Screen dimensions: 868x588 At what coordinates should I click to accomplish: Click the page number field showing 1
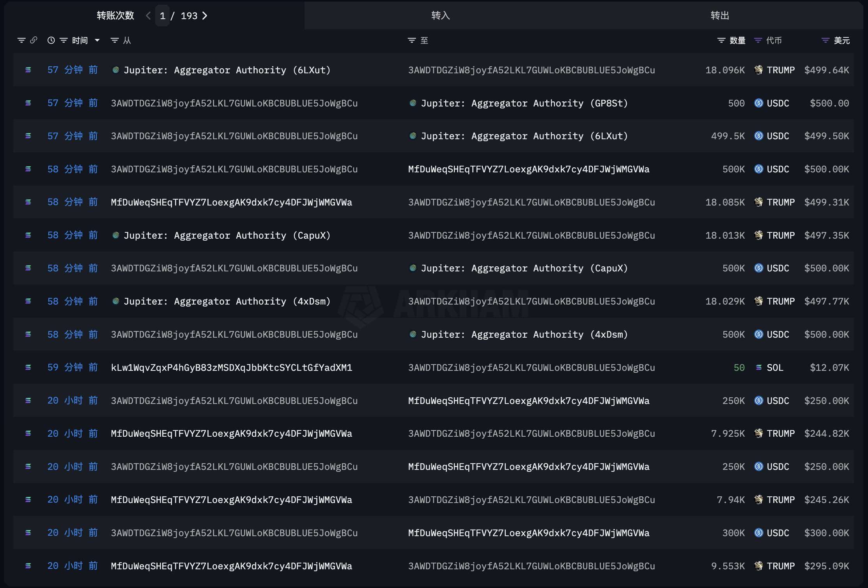click(x=163, y=16)
